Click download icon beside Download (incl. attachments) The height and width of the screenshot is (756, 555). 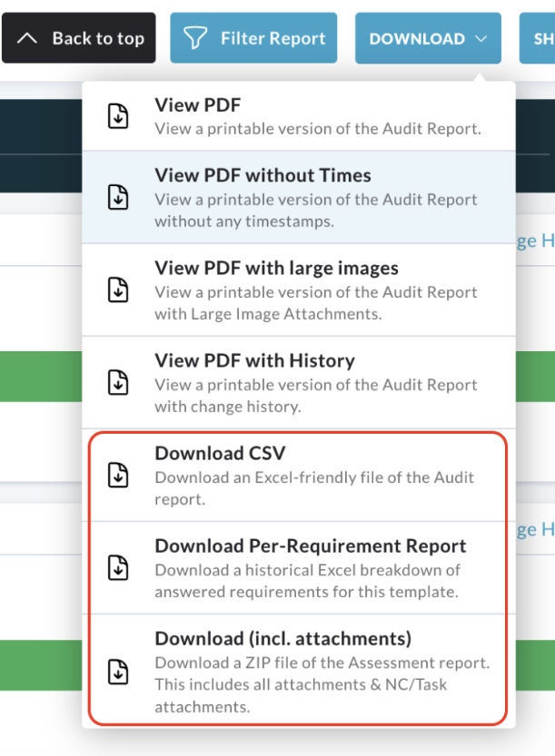[x=118, y=672]
